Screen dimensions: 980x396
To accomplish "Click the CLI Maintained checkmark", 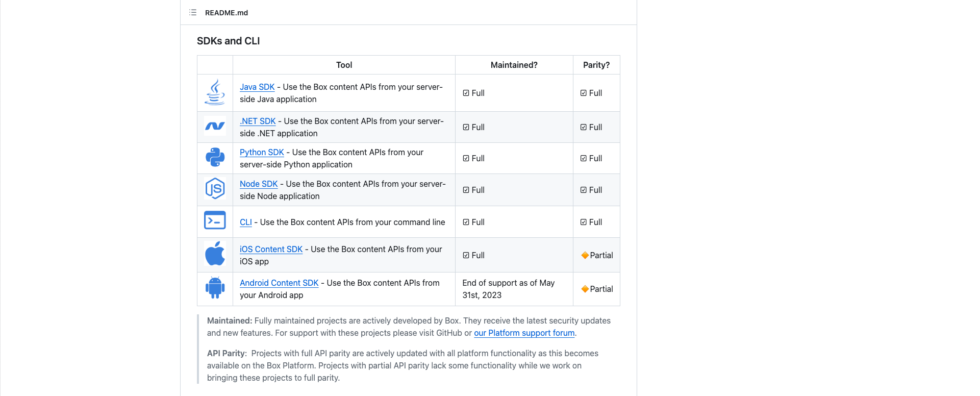I will point(466,222).
